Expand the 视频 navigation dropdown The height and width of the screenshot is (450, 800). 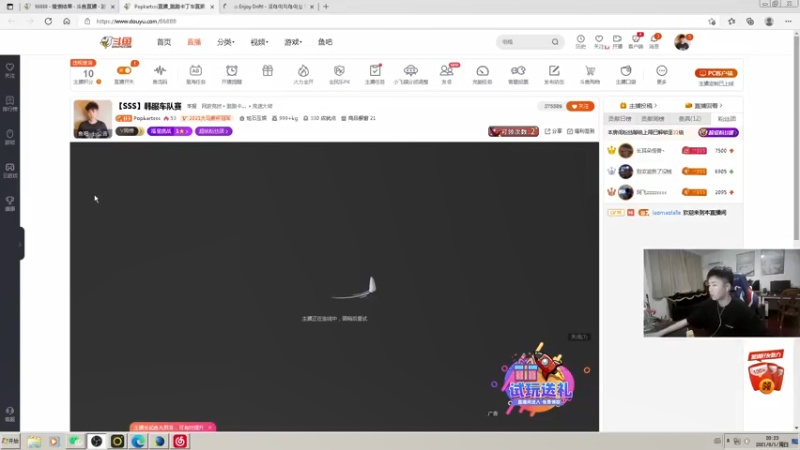[x=259, y=42]
